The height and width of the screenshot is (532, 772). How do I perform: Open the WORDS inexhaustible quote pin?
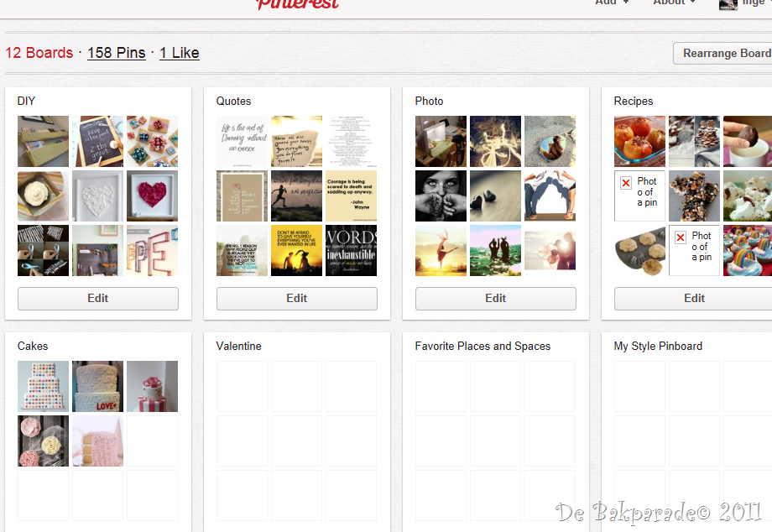pyautogui.click(x=351, y=251)
